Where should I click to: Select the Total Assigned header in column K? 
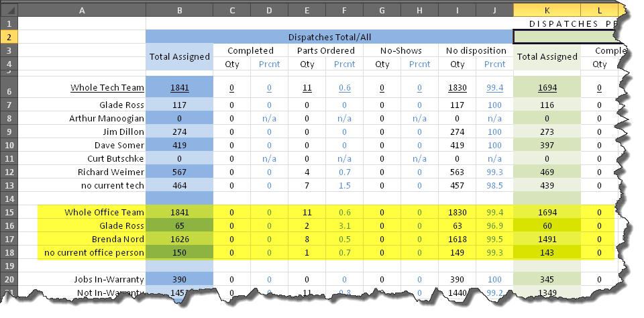tap(547, 58)
